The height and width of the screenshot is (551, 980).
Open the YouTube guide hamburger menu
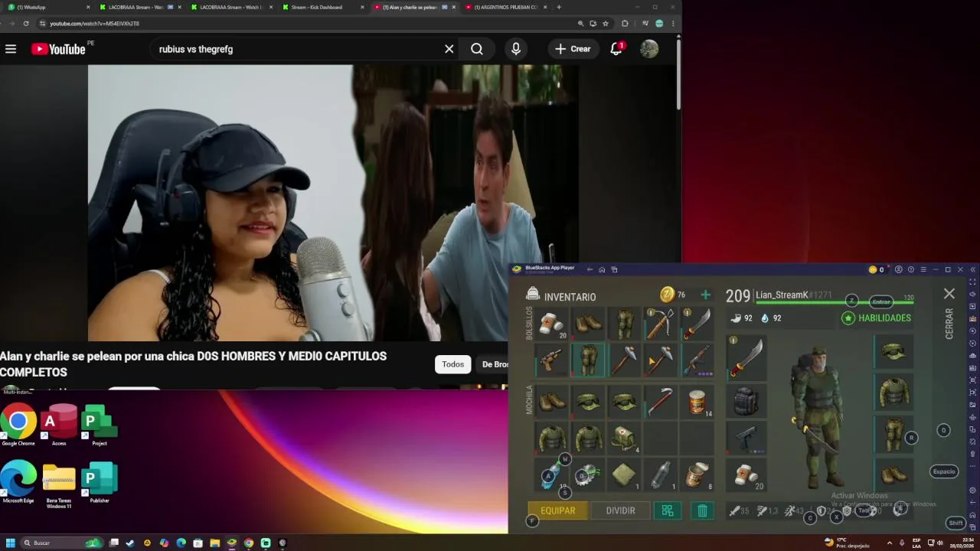pyautogui.click(x=11, y=49)
